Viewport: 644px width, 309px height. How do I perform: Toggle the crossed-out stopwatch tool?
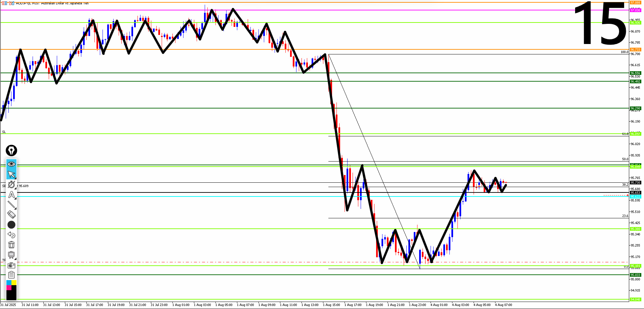[x=11, y=184]
